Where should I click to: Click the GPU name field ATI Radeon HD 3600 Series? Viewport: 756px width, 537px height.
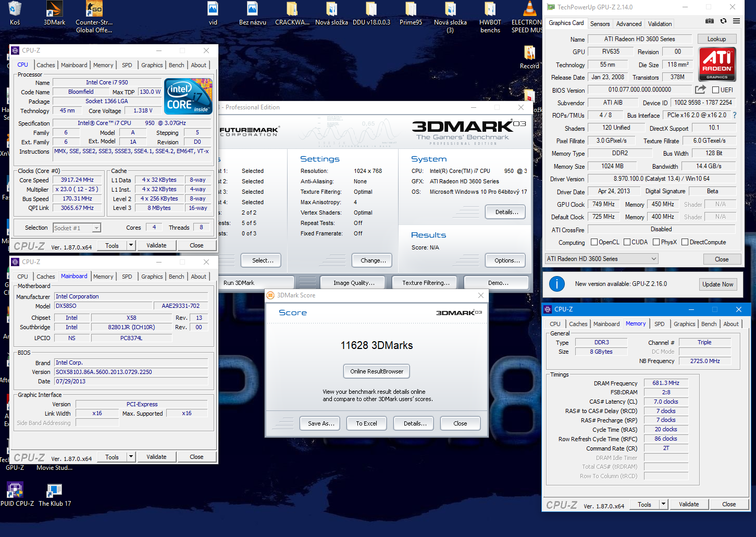[640, 39]
